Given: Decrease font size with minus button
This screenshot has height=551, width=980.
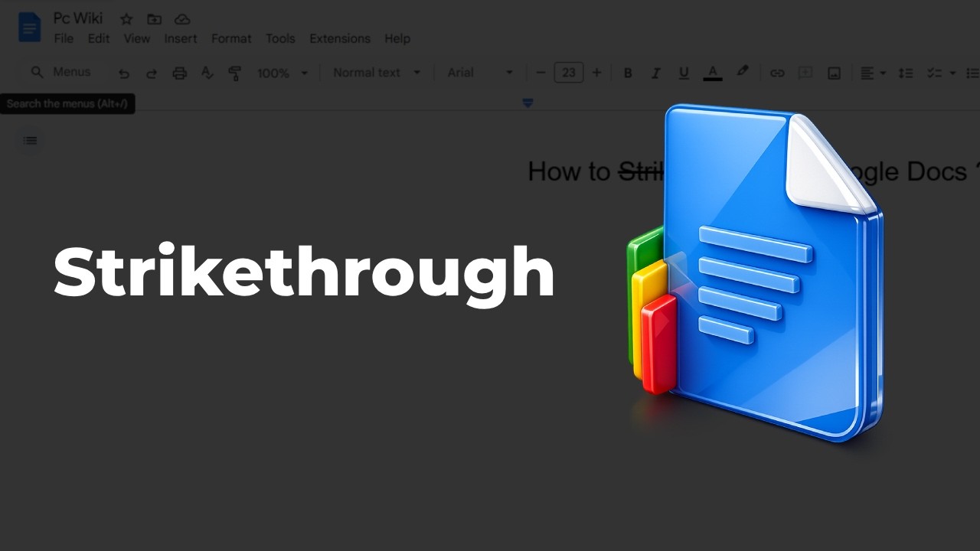Looking at the screenshot, I should [x=541, y=73].
